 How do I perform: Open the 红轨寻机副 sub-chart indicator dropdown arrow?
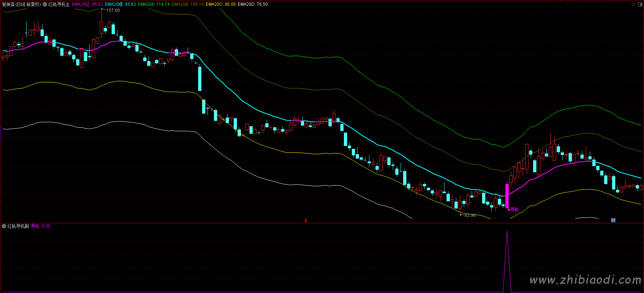point(4,226)
